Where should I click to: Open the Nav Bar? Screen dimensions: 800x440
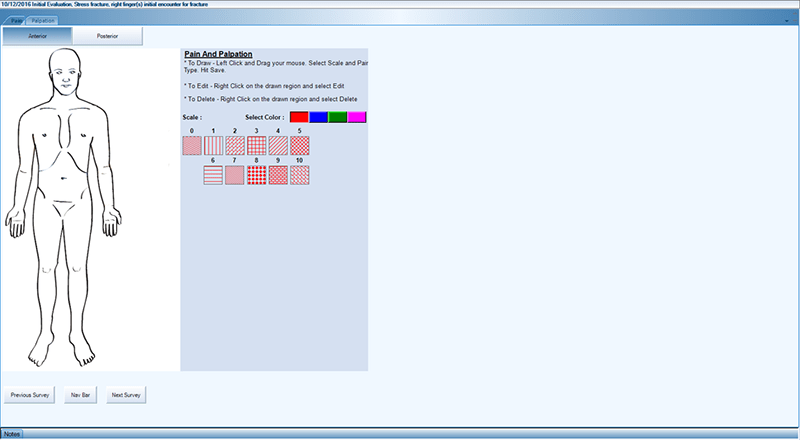coord(81,395)
